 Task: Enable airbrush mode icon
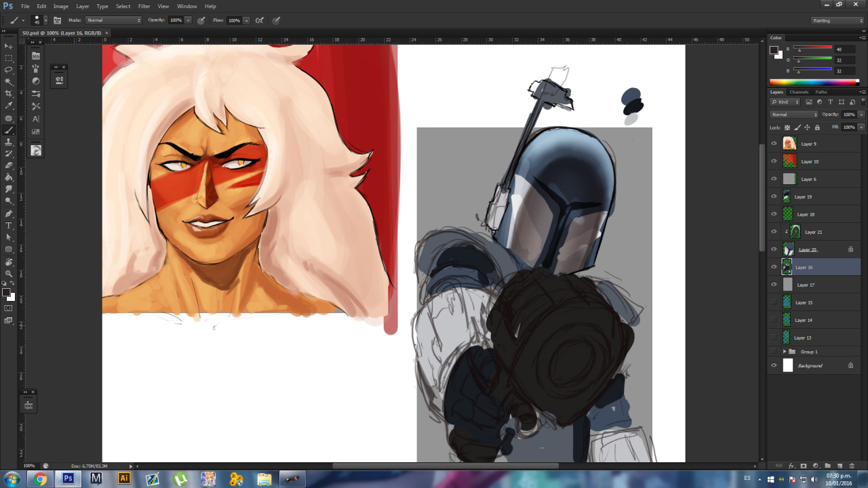[x=259, y=20]
